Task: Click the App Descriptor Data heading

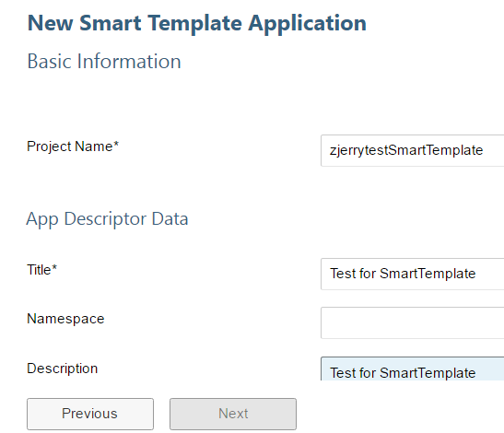Action: click(108, 219)
